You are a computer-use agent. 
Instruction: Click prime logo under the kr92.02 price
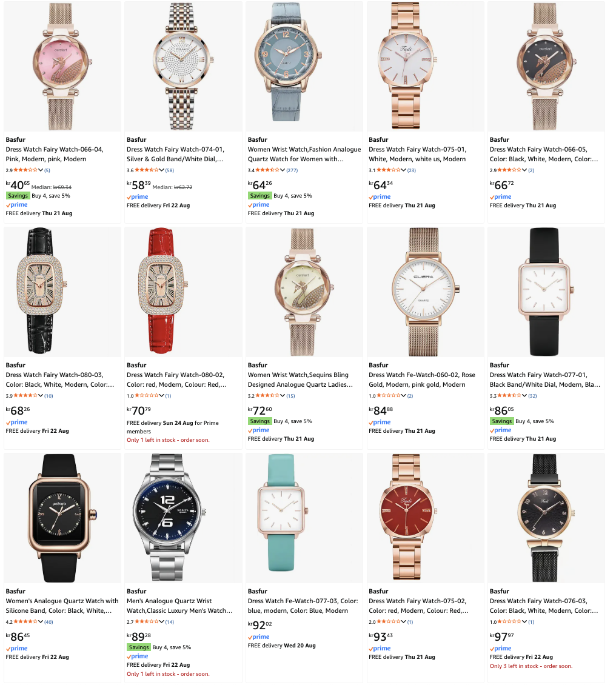259,637
